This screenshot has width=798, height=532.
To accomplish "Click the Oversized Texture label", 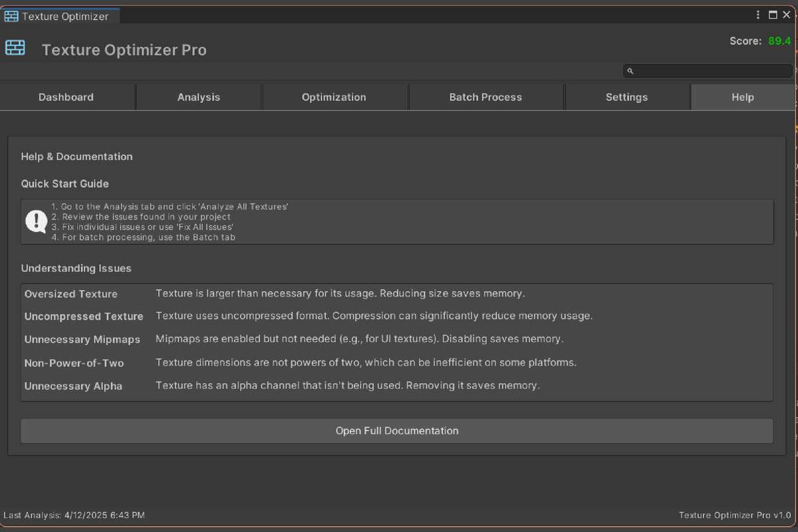I will click(71, 294).
